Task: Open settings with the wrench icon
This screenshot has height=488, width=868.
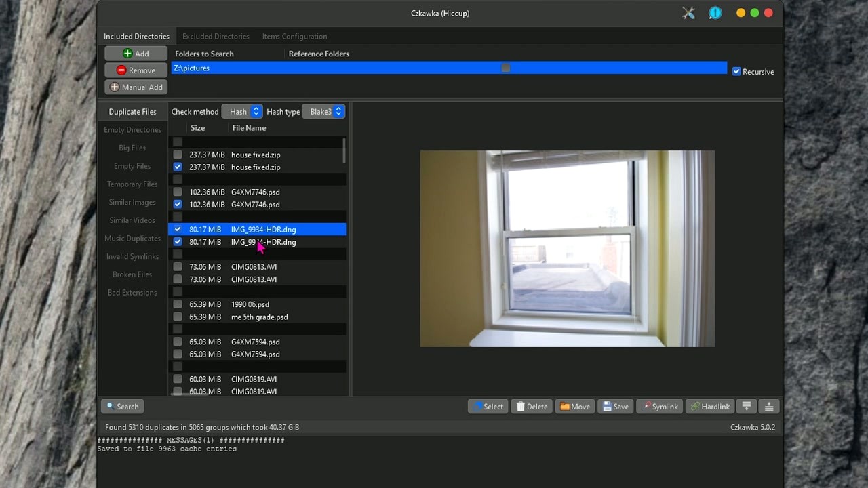Action: pyautogui.click(x=688, y=13)
